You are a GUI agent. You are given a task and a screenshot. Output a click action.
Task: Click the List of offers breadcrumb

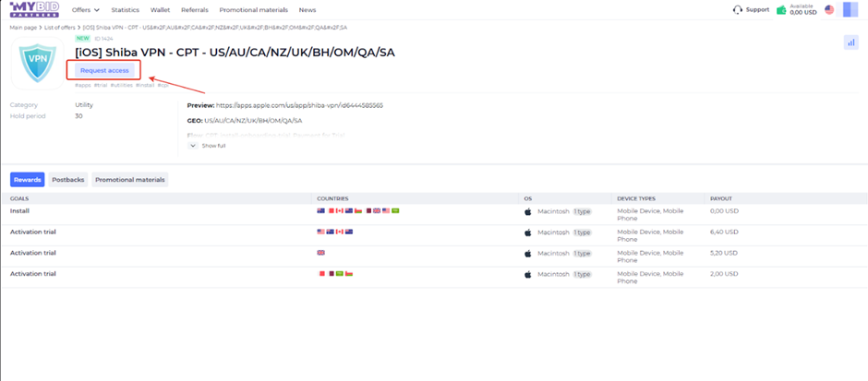[60, 27]
